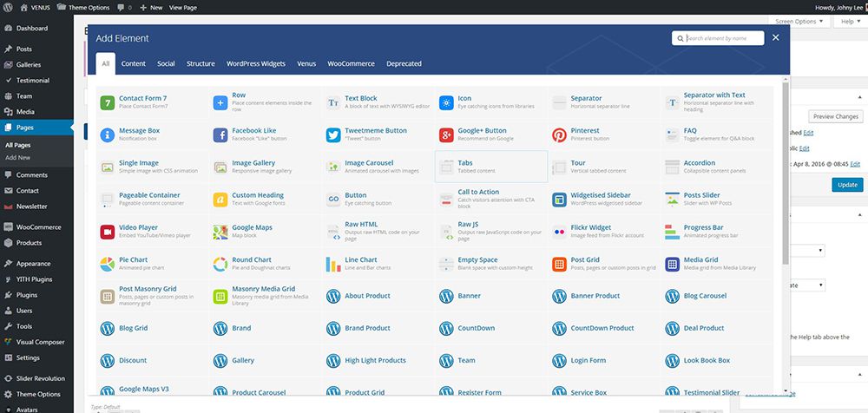
Task: Expand the Screen Options dropdown
Action: coord(799,22)
